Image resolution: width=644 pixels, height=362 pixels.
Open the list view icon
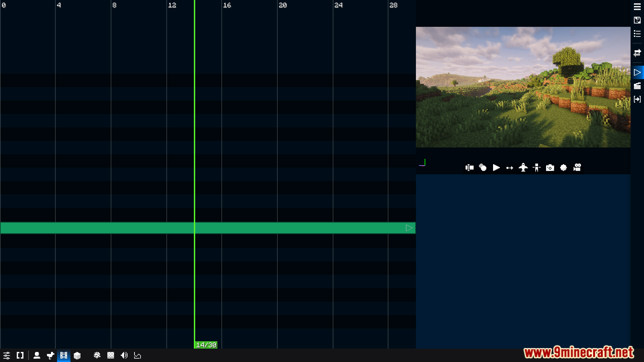point(637,34)
